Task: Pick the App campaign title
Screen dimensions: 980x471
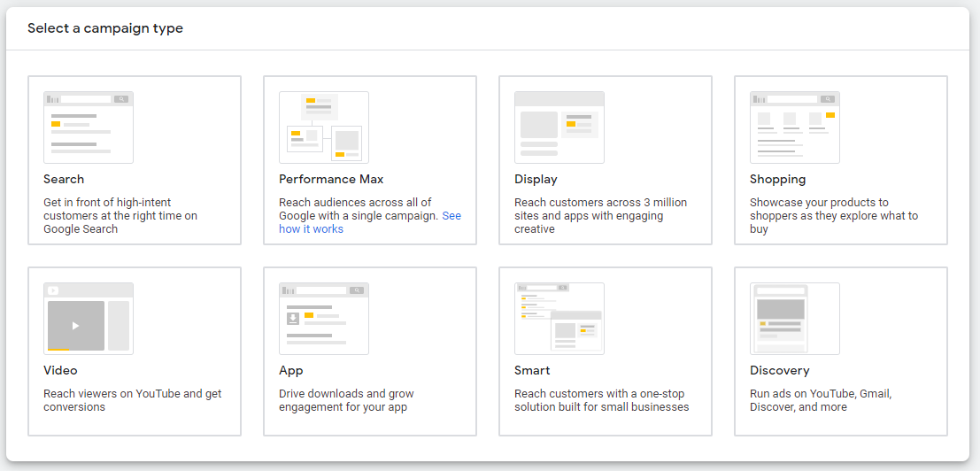Action: [291, 371]
